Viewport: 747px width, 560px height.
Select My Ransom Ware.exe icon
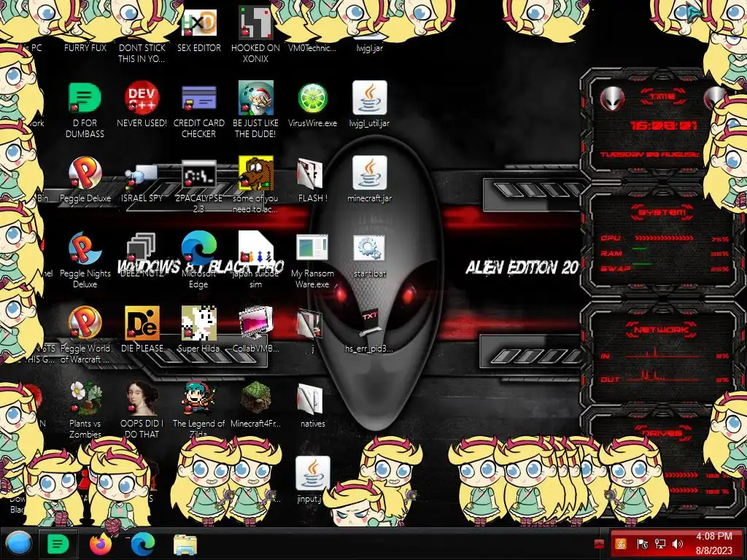(x=312, y=248)
